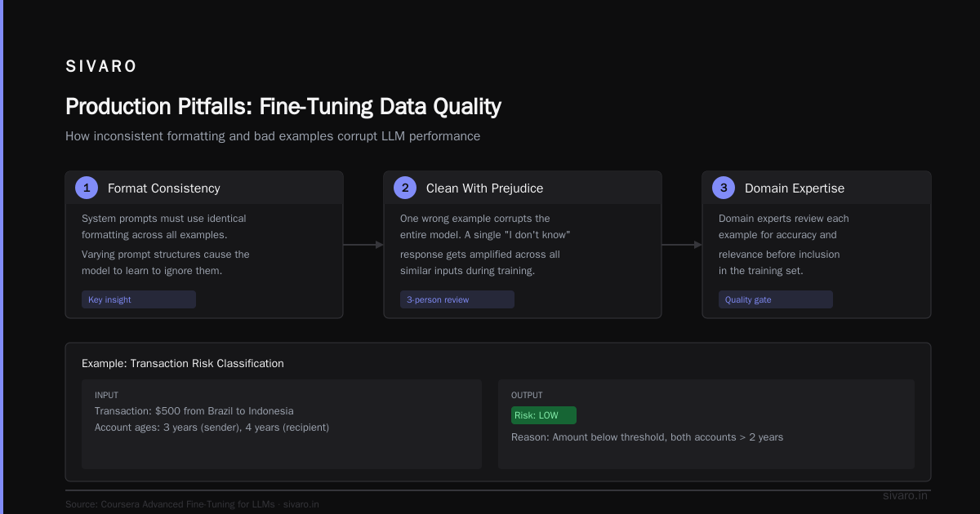Click the number 2 circle badge
Image resolution: width=980 pixels, height=514 pixels.
click(405, 188)
